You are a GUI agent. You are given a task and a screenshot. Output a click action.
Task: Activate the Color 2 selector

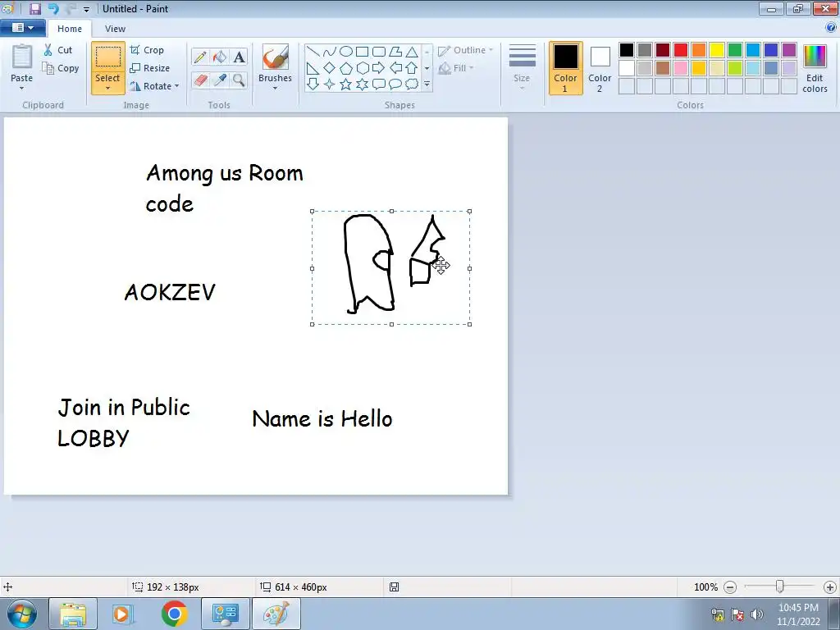click(600, 68)
